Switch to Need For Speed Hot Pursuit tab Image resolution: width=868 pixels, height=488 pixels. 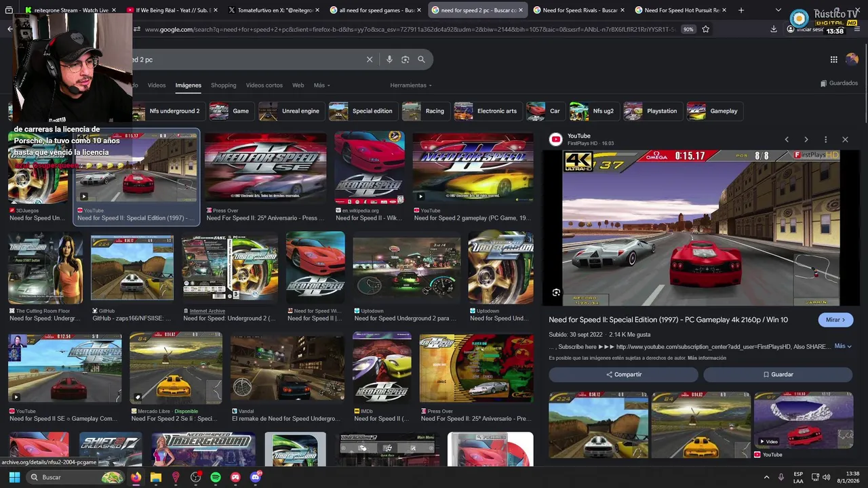point(682,10)
